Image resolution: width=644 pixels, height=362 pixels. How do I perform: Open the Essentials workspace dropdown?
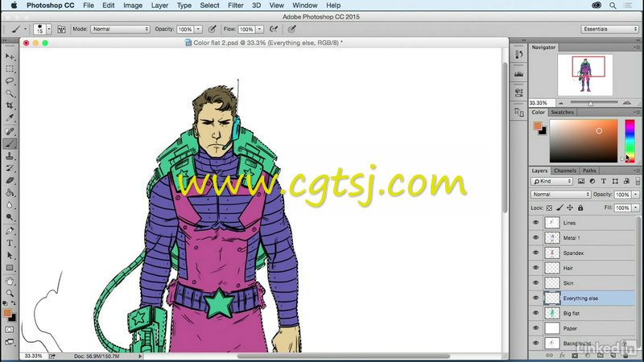coord(609,29)
